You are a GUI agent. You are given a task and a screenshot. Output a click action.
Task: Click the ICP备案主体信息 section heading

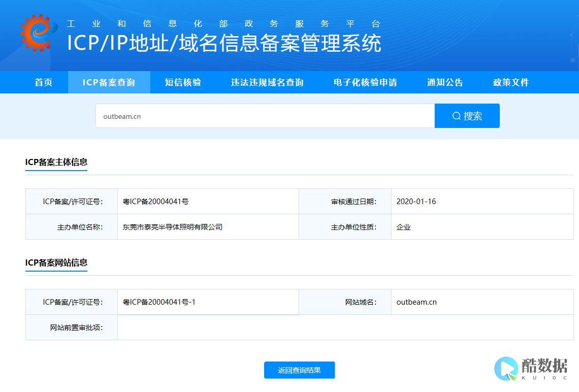[x=56, y=162]
